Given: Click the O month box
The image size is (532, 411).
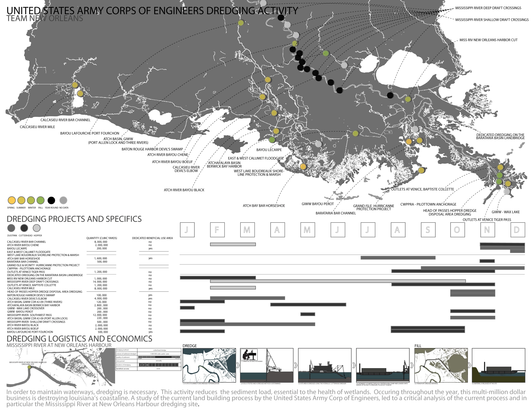Looking at the screenshot, I should (x=457, y=230).
